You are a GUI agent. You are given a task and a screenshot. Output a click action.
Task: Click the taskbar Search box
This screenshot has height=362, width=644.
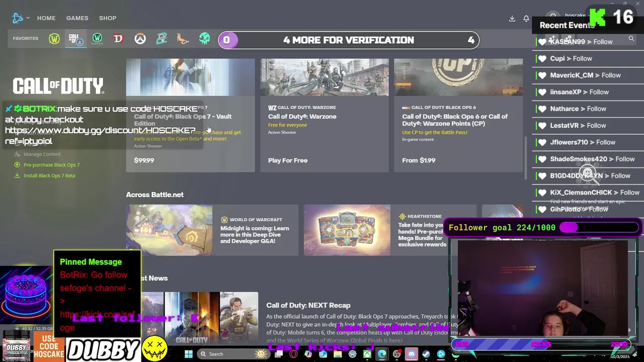(233, 354)
